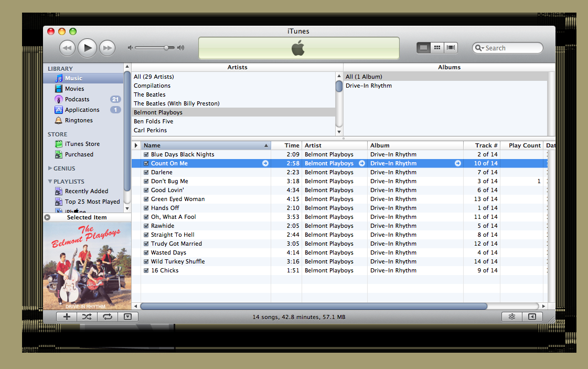The width and height of the screenshot is (588, 369).
Task: Click store arrow in Count On Me album cell
Action: [458, 163]
